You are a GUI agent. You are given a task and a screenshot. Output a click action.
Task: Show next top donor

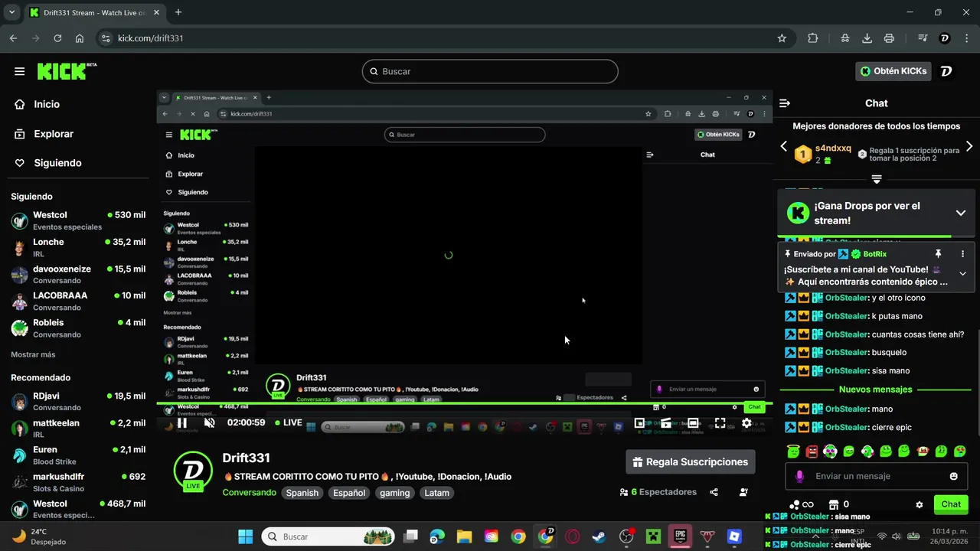(x=969, y=146)
